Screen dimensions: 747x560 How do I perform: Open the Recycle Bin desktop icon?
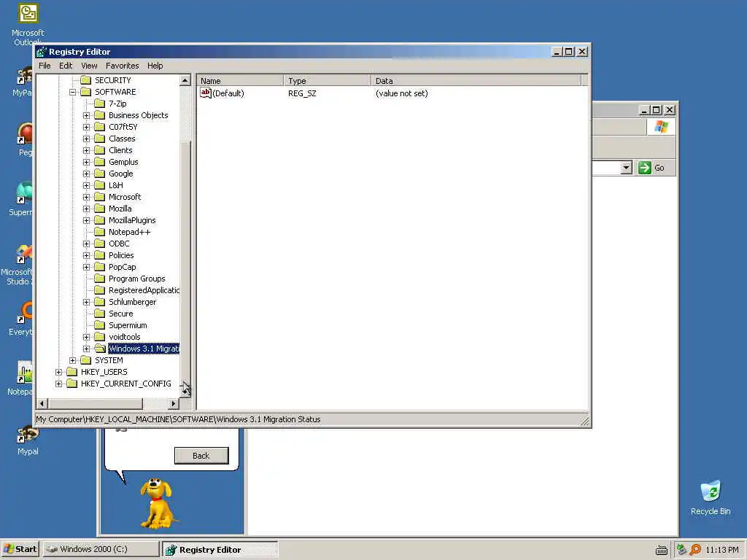click(711, 497)
